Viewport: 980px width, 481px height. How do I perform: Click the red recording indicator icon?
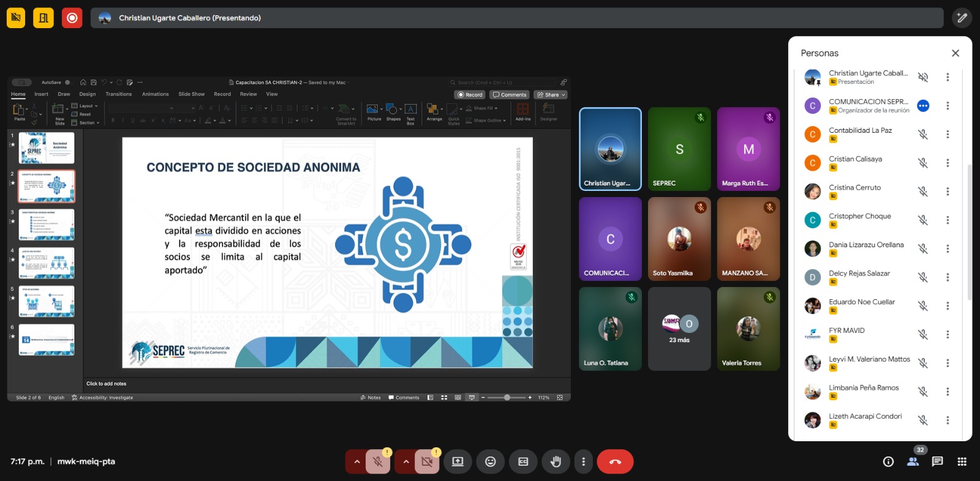coord(72,18)
